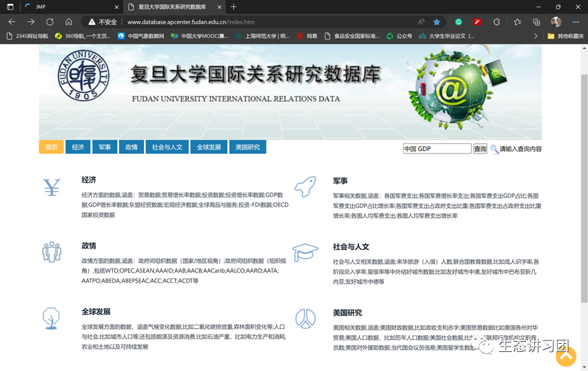
Task: Click the blue favorites star icon
Action: 436,22
